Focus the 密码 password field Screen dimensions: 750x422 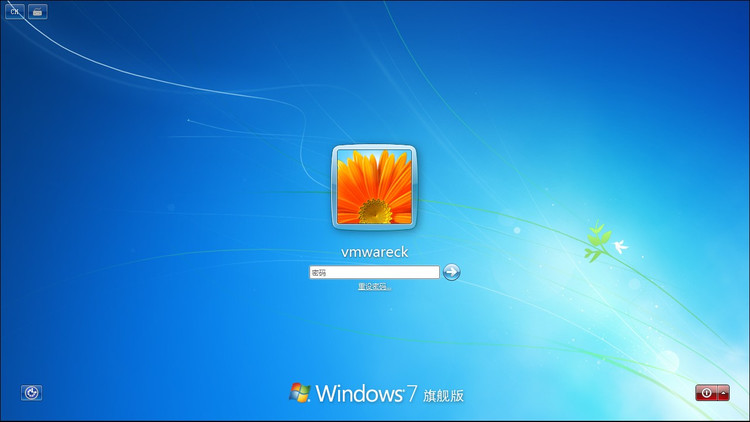coord(374,272)
